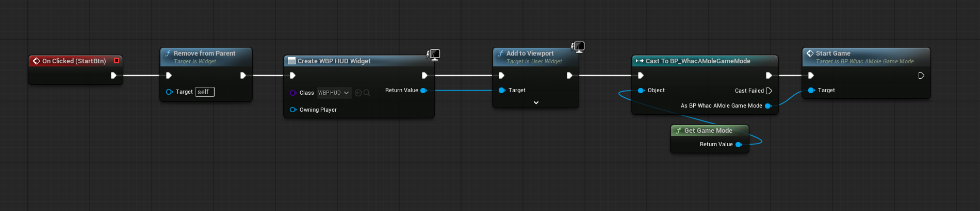
Task: Click Start Game execution output pin
Action: (x=921, y=76)
